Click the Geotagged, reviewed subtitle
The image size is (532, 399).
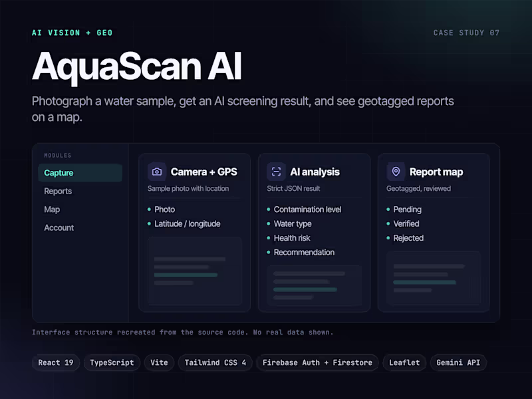[x=418, y=188]
